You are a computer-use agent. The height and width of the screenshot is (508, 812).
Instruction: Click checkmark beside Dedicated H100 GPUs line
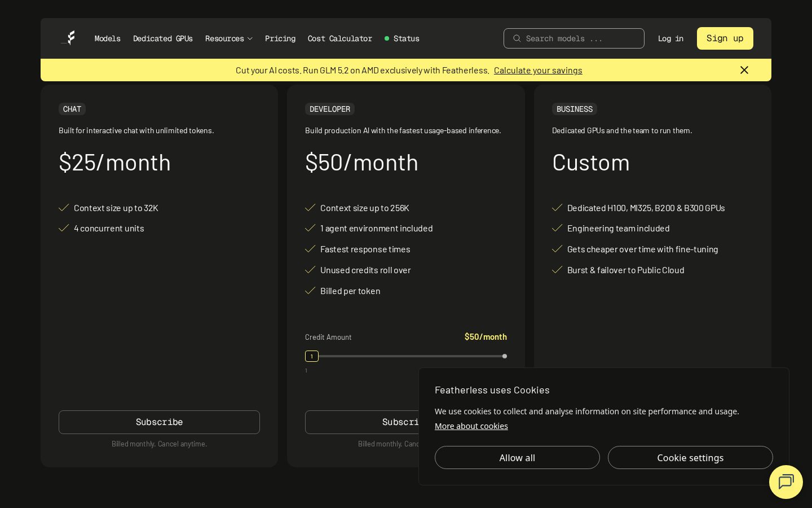pyautogui.click(x=557, y=208)
